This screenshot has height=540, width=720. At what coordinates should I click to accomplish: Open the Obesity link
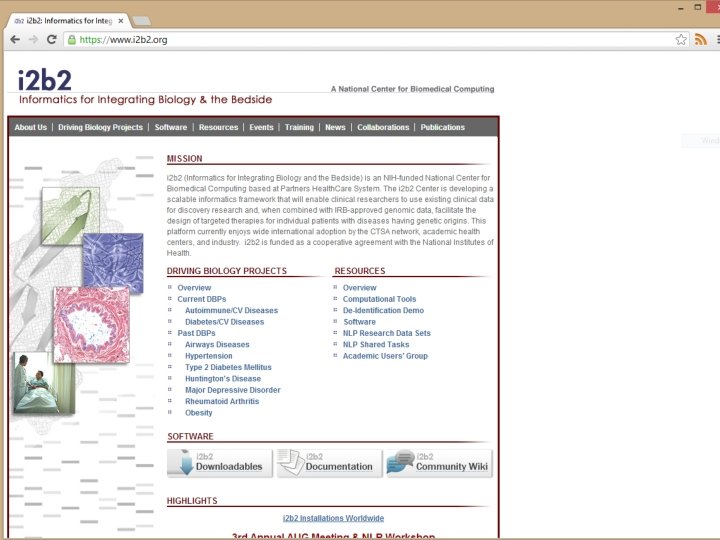tap(198, 413)
